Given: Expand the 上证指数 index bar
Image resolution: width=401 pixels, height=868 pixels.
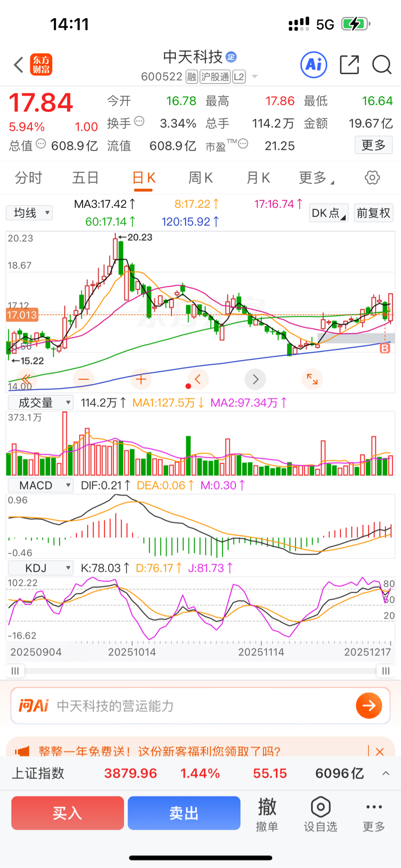Looking at the screenshot, I should pos(386,773).
